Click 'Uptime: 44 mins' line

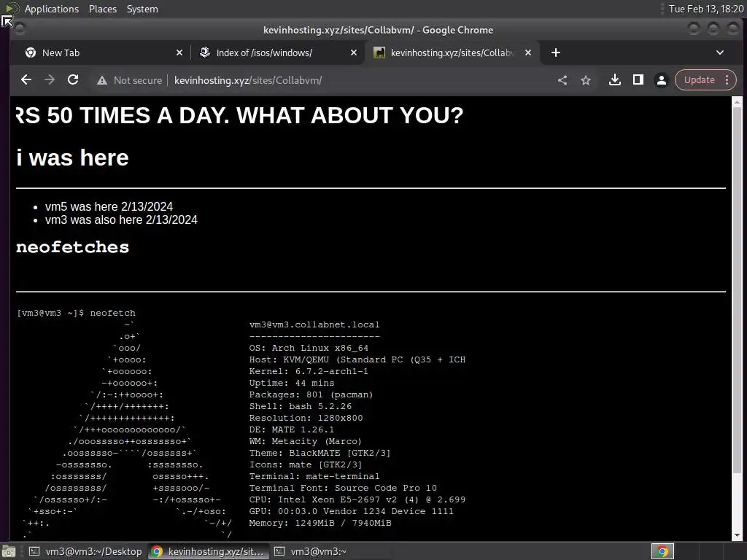coord(292,383)
